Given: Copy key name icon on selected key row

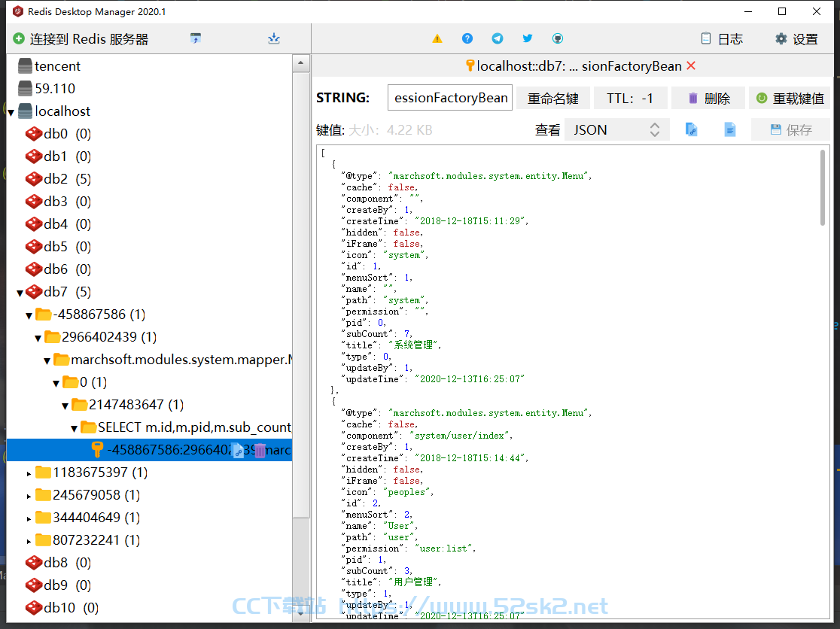Looking at the screenshot, I should pos(238,451).
